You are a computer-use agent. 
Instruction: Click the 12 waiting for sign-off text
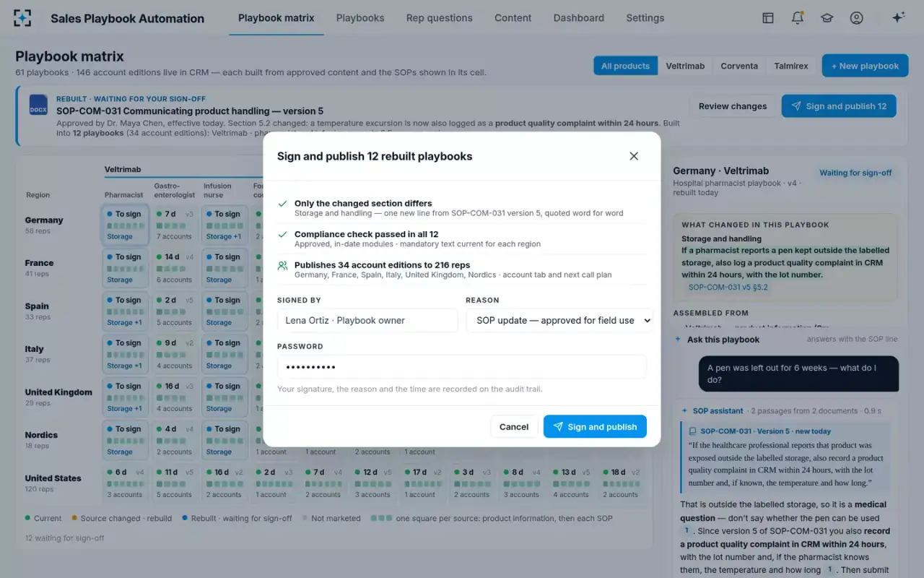65,538
